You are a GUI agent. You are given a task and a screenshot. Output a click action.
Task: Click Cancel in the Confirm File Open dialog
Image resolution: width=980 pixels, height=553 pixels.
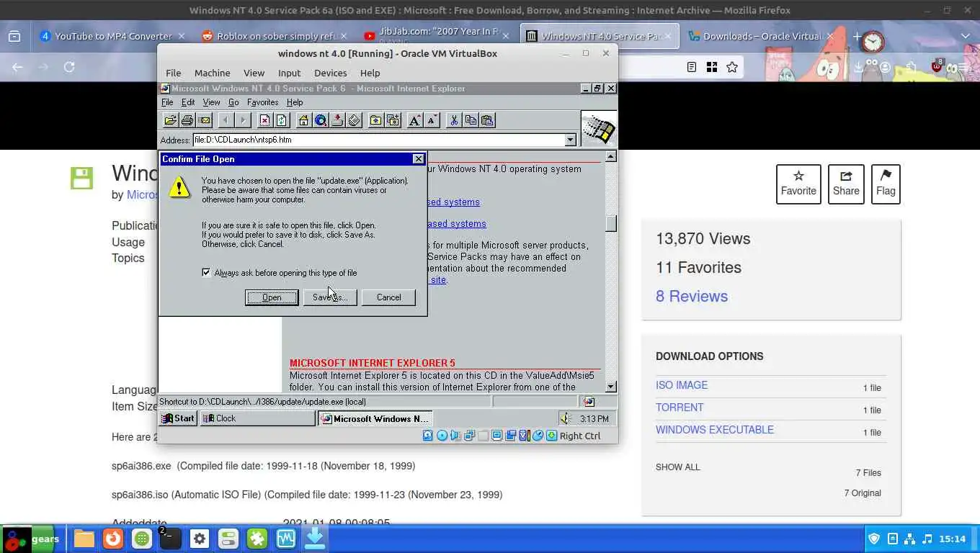[x=388, y=297]
